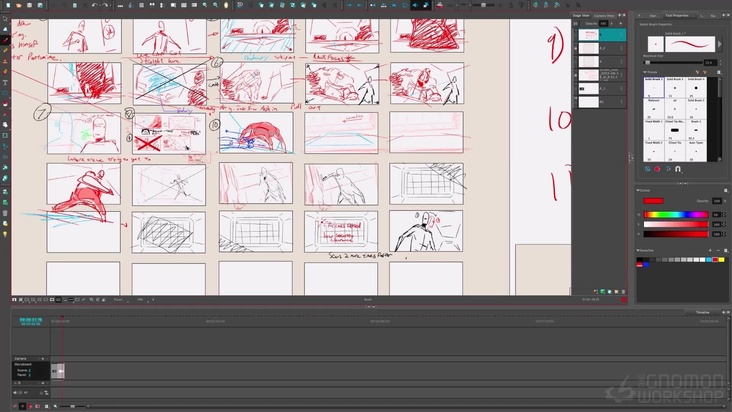This screenshot has width=732, height=412.
Task: Click the layers panel trash delete icon
Action: 623,292
